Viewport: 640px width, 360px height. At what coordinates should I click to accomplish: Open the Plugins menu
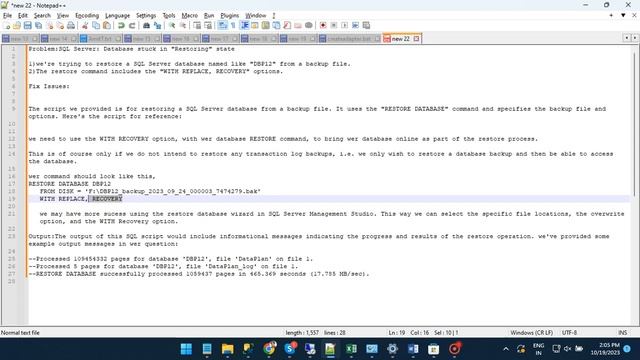[x=230, y=16]
